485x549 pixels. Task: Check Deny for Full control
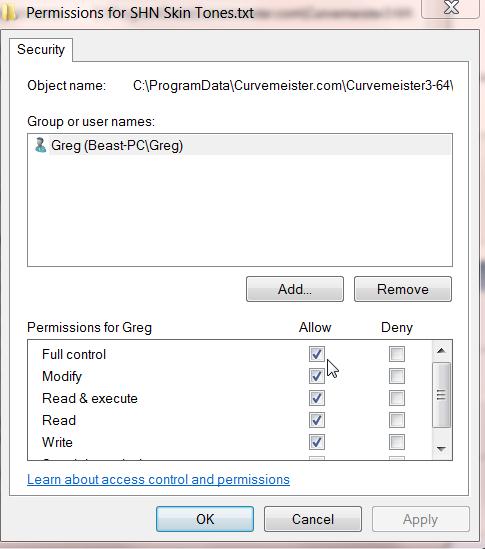397,354
